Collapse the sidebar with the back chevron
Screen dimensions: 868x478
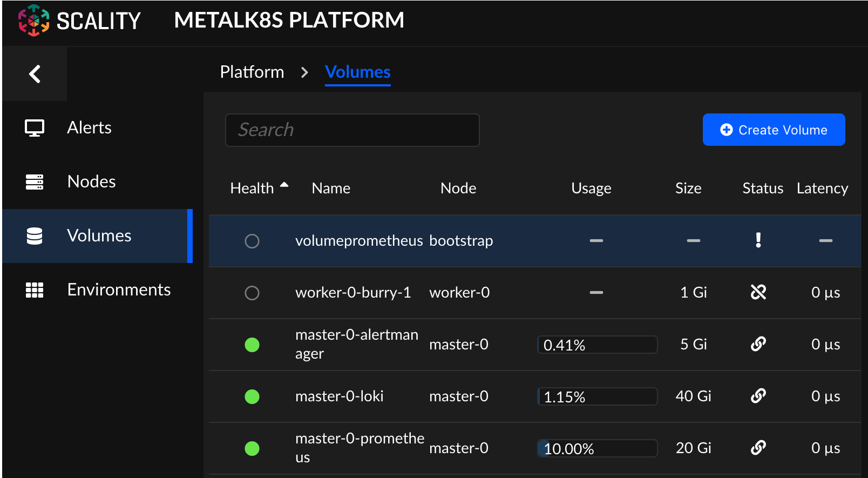click(x=35, y=74)
